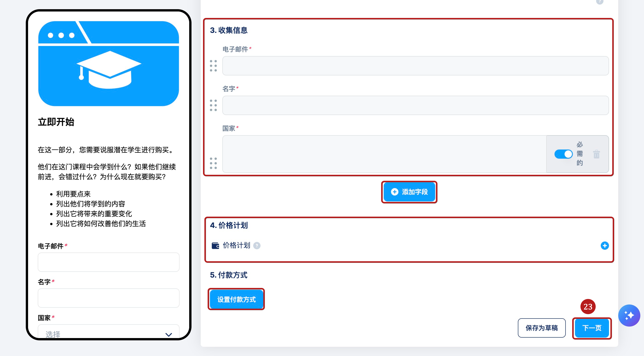
Task: Click help question mark next to 价格计划
Action: (257, 246)
